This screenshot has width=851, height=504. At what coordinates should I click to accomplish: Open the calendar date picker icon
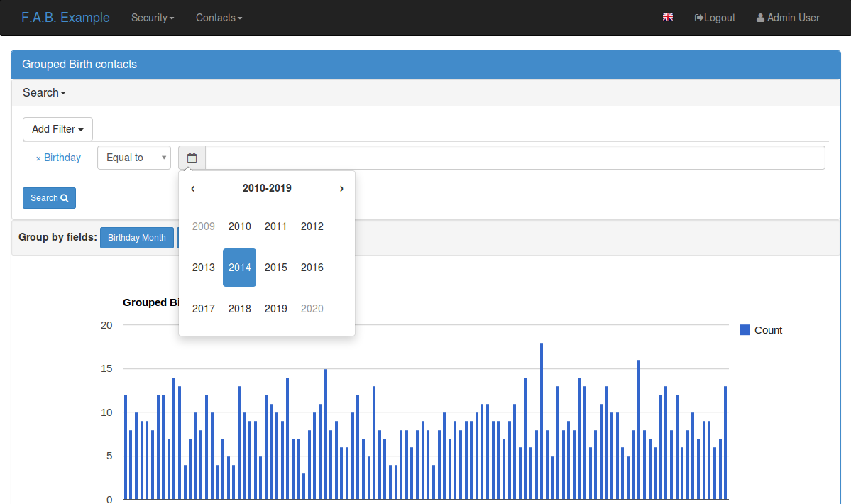tap(191, 157)
